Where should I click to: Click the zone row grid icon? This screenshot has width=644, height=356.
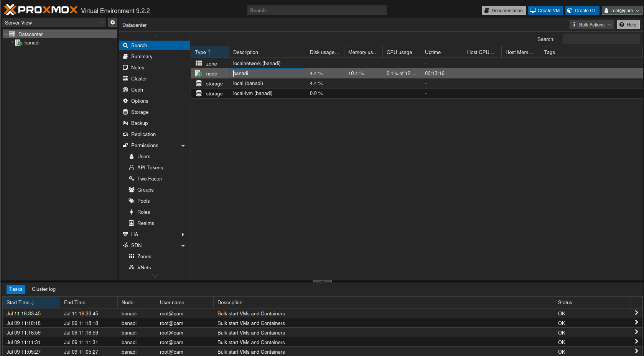point(199,63)
